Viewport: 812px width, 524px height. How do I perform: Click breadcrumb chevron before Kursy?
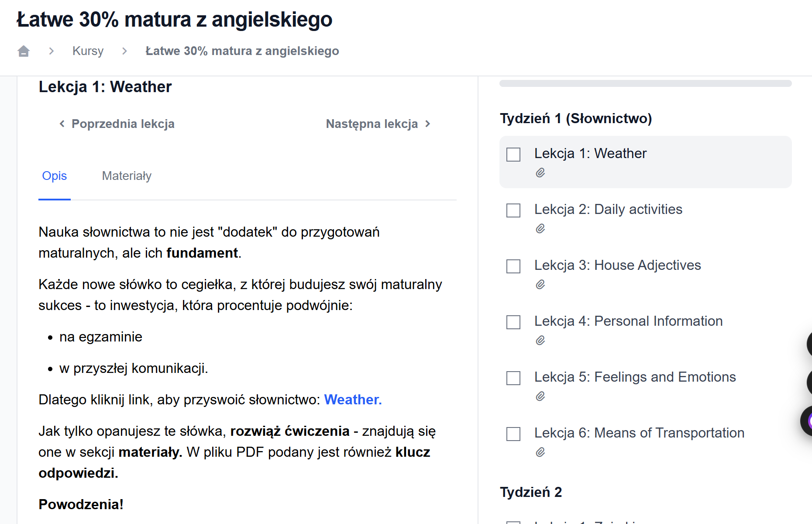(52, 51)
